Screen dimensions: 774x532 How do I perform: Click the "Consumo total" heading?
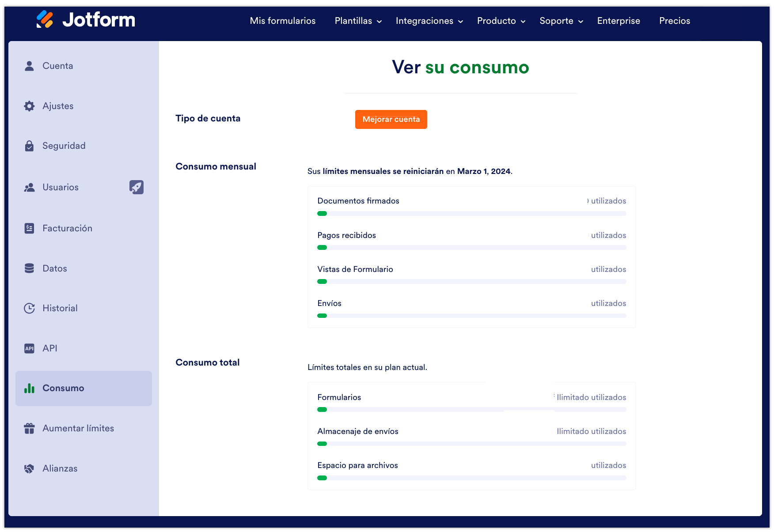[x=208, y=362]
